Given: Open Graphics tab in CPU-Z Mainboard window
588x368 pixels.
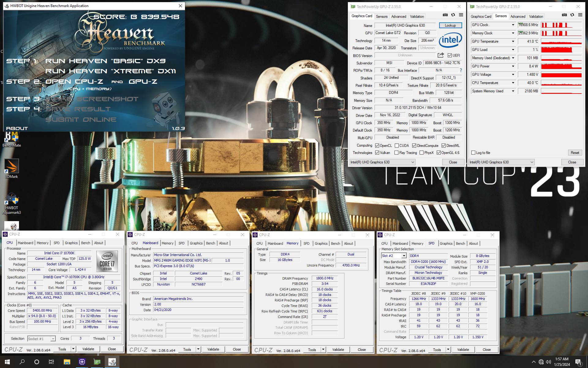Looking at the screenshot, I should (x=196, y=243).
